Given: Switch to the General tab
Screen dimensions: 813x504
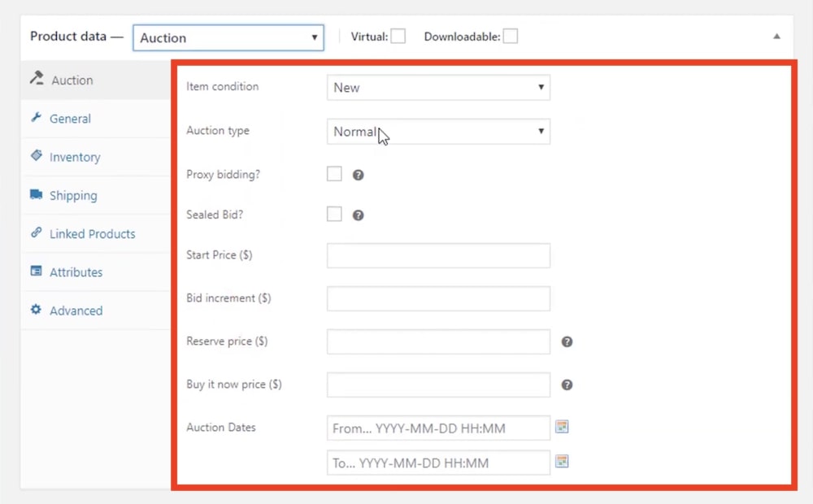Looking at the screenshot, I should 95,119.
